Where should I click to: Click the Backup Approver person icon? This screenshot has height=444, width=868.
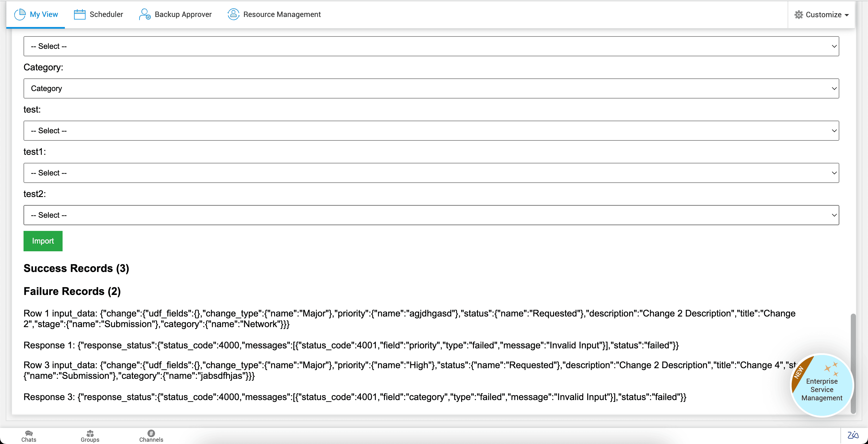click(145, 14)
